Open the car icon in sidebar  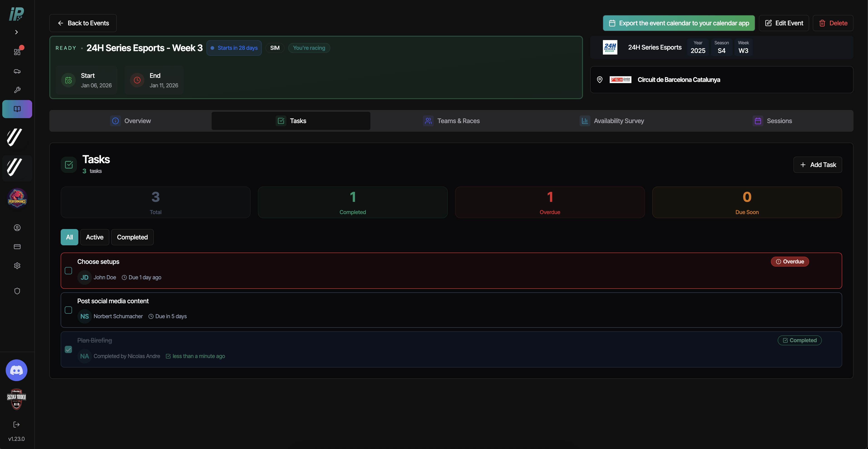17,71
